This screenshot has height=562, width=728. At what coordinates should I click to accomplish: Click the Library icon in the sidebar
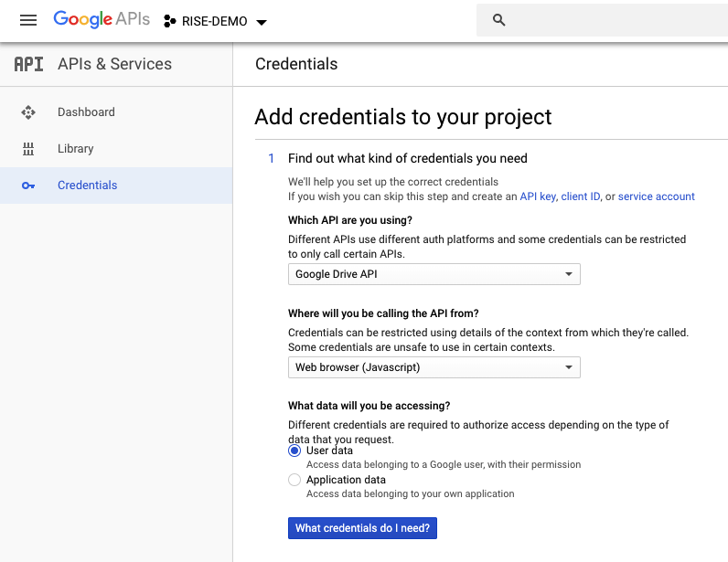tap(28, 149)
